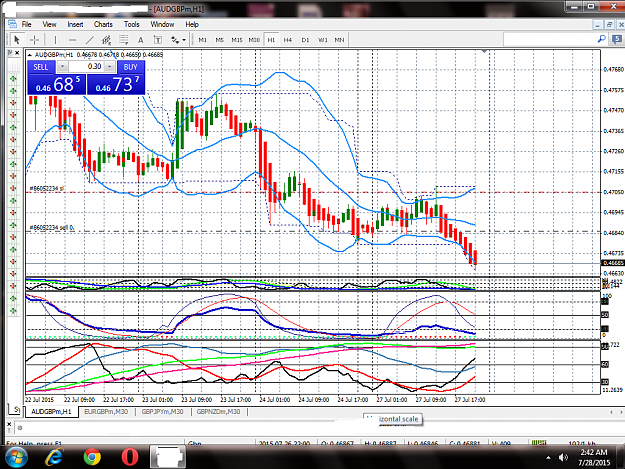Open the View menu
The height and width of the screenshot is (469, 625).
49,24
